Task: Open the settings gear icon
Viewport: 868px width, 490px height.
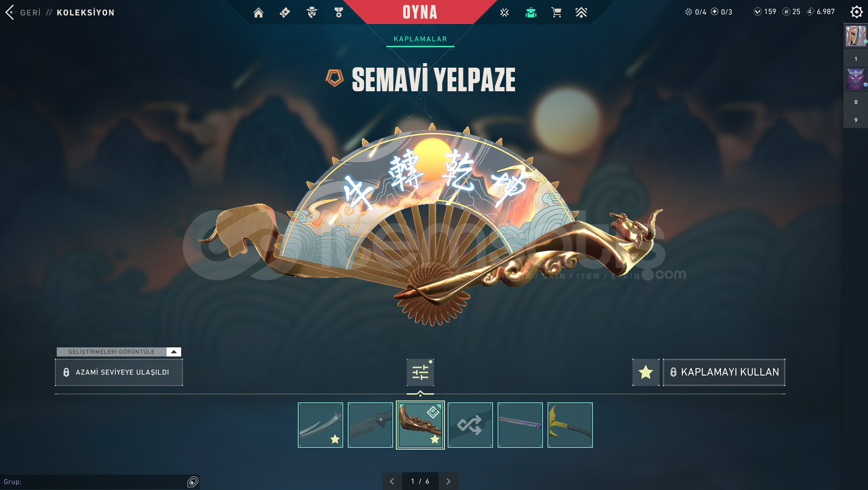Action: [856, 12]
